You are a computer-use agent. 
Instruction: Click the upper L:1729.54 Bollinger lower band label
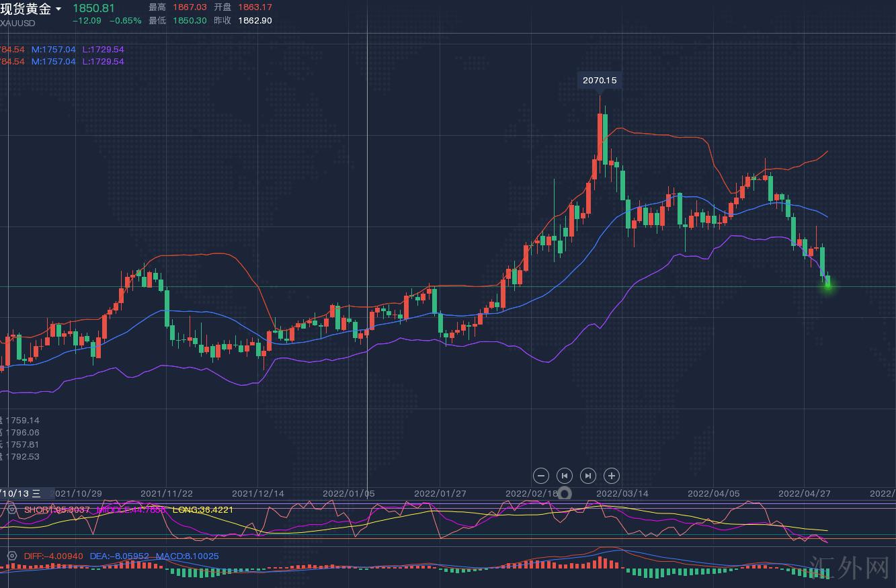pos(103,49)
